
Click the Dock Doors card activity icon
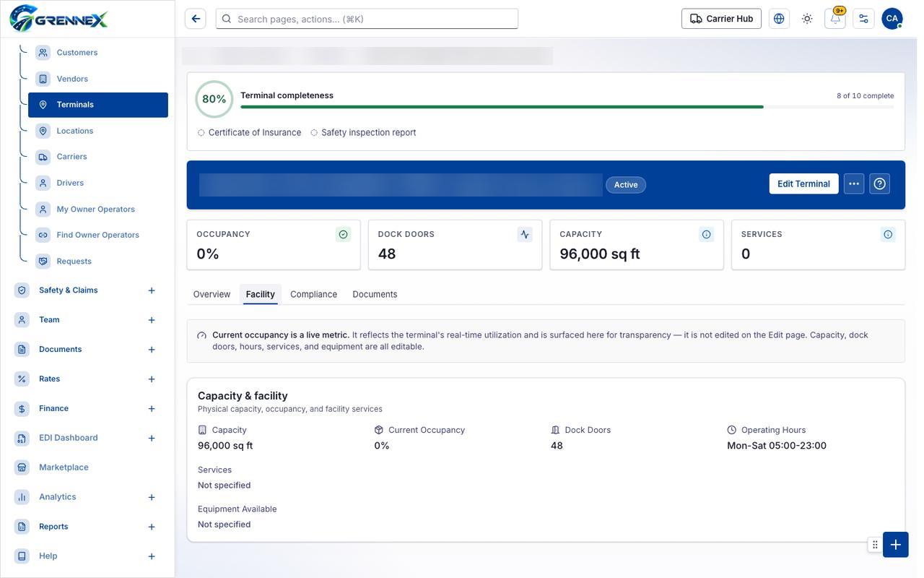525,234
